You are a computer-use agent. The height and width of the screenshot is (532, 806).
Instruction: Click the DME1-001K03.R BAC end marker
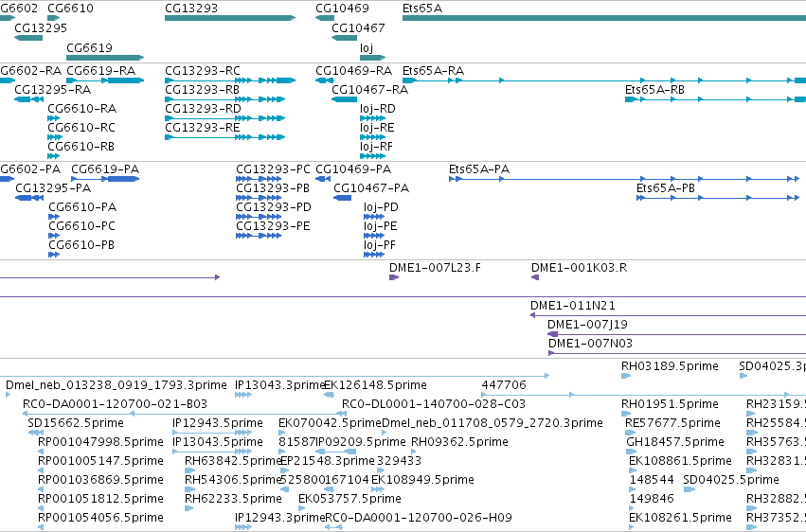tap(535, 277)
